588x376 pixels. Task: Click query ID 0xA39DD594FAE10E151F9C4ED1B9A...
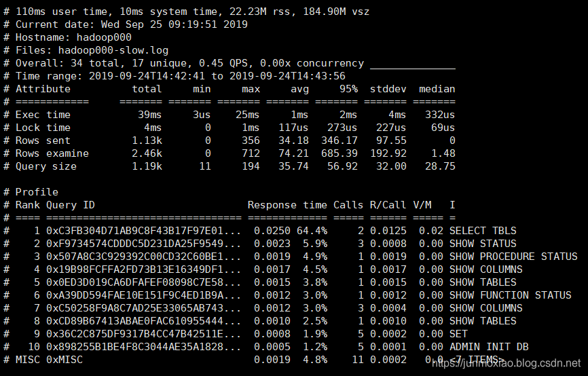[144, 295]
